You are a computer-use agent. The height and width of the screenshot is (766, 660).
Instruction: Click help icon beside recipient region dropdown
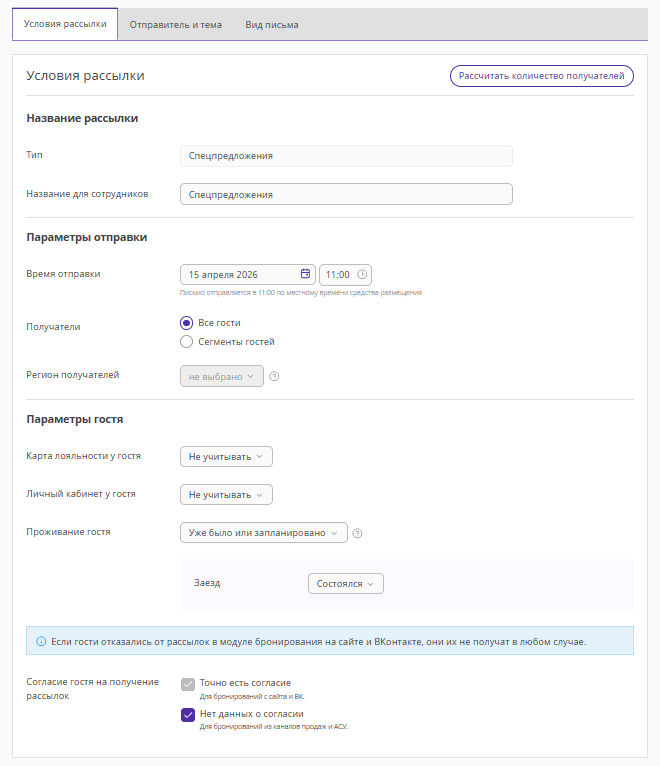[x=274, y=377]
